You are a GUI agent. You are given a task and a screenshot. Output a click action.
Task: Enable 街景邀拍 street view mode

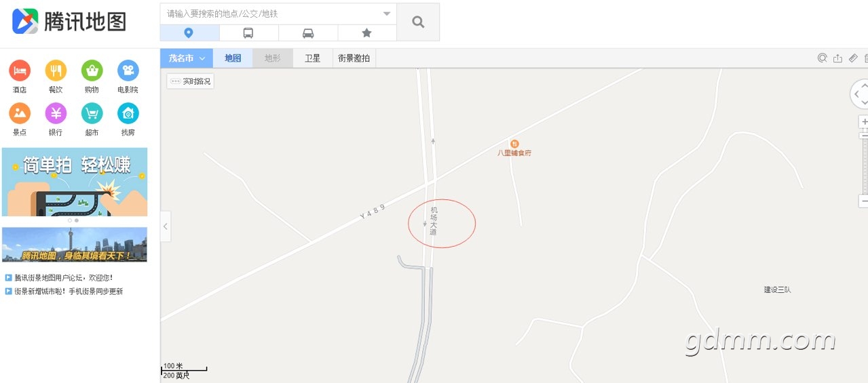354,58
